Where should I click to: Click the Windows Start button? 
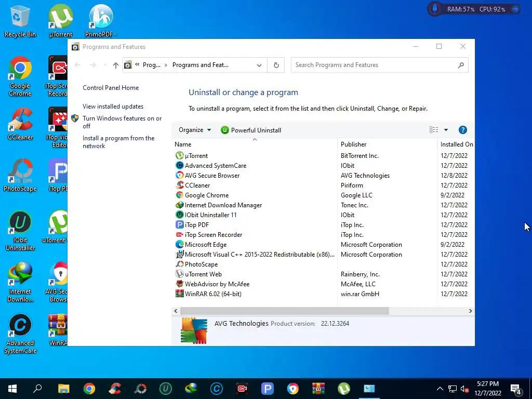[x=12, y=389]
